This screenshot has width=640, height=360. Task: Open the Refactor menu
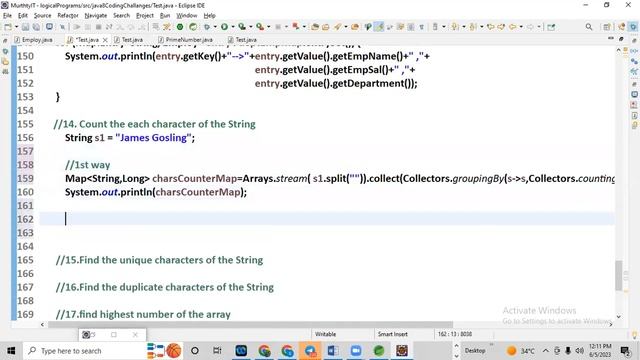pyautogui.click(x=68, y=16)
